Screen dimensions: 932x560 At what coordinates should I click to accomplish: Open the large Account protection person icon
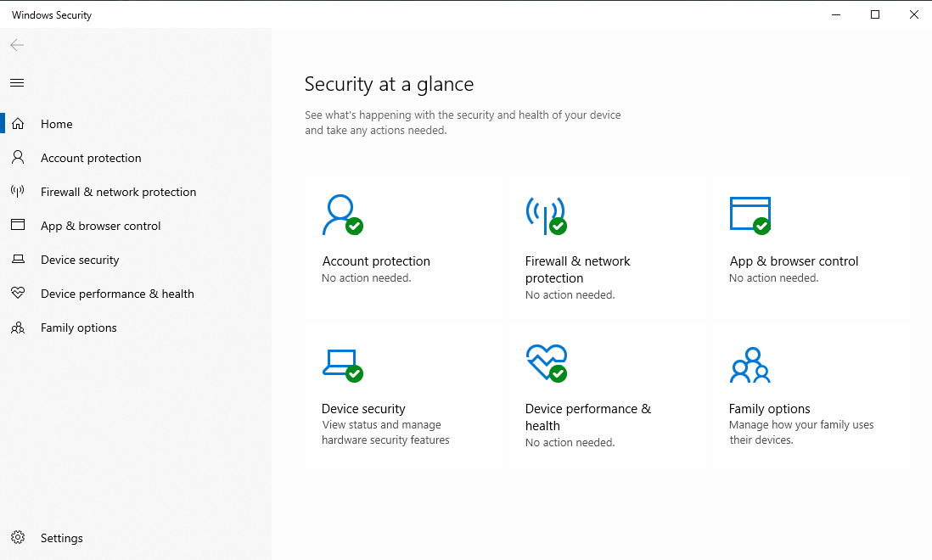[342, 215]
